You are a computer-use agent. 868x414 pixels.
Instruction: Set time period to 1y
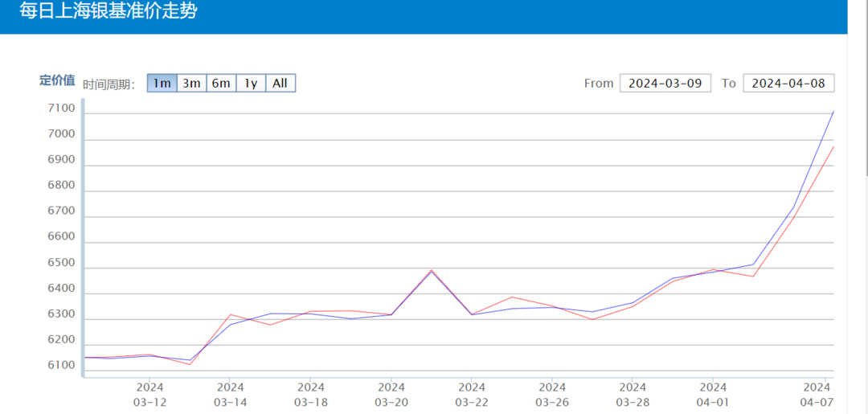point(251,83)
